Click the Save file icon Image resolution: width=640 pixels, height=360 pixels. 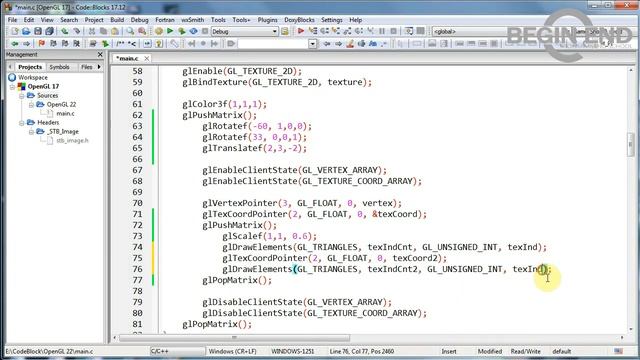tap(38, 31)
